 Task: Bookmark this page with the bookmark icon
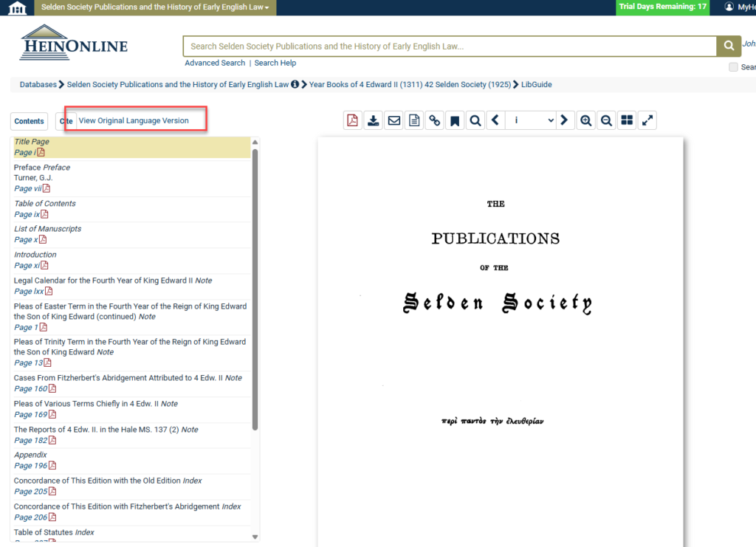click(x=456, y=120)
